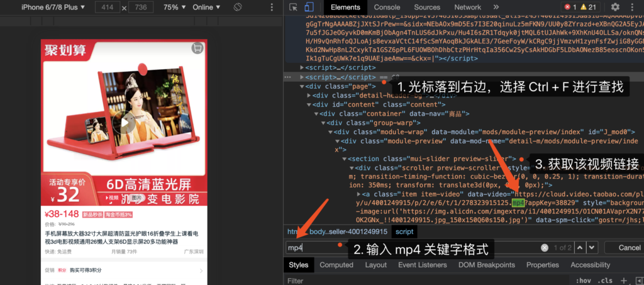Collapse the div class="container" node
This screenshot has height=285, width=644.
(316, 113)
